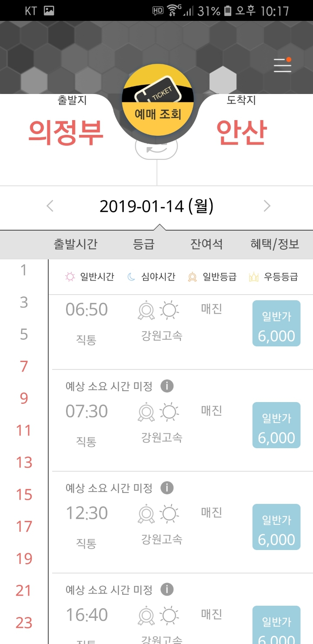Tap the sun daytime icon for 07:30 bus

169,412
